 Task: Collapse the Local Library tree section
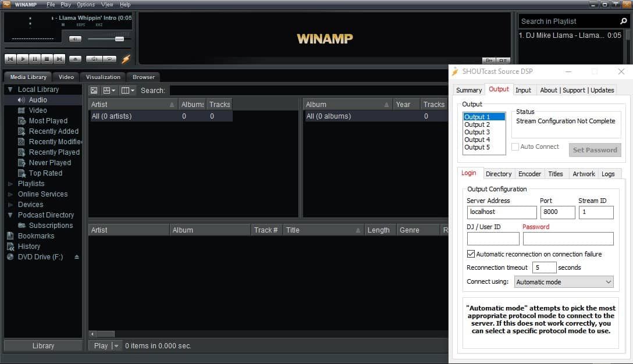9,89
